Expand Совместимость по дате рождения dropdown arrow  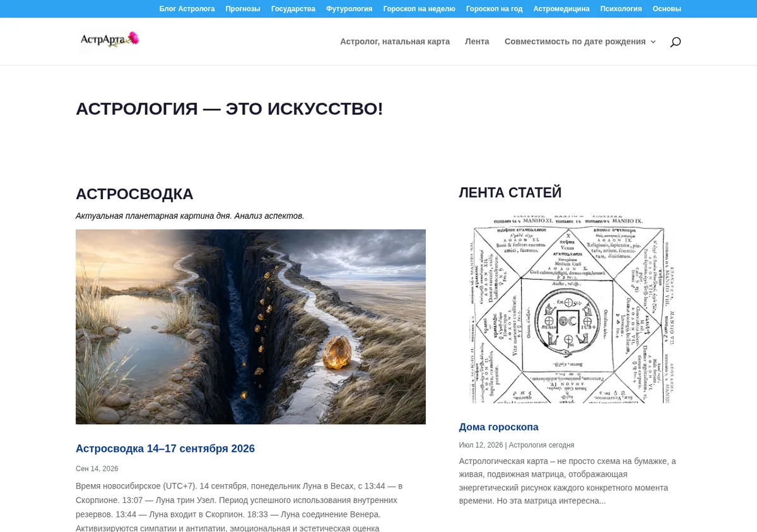653,42
